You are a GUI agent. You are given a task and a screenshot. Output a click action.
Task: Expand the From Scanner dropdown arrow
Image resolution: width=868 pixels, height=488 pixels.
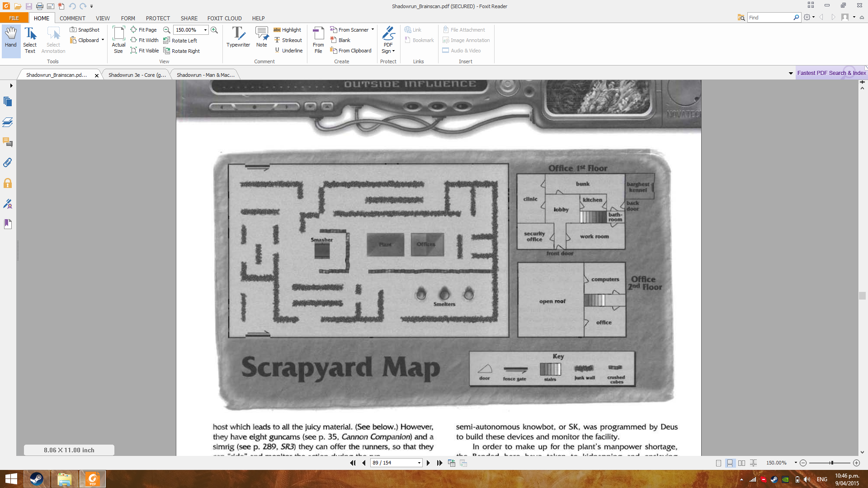[x=373, y=30]
